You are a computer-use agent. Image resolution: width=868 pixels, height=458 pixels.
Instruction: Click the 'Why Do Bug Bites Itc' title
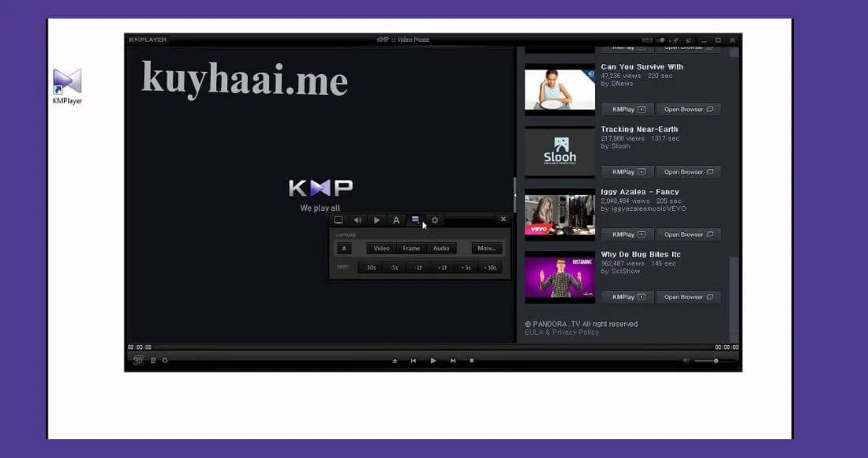pyautogui.click(x=641, y=254)
